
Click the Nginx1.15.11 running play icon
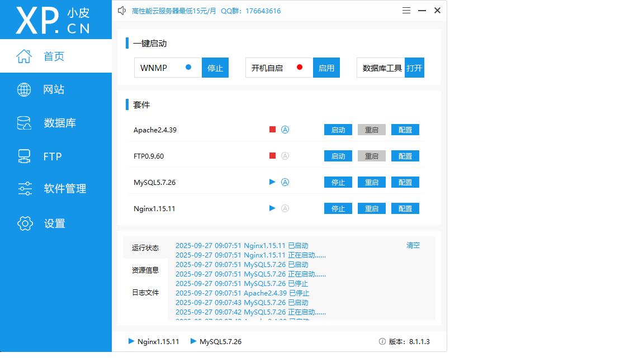click(272, 208)
